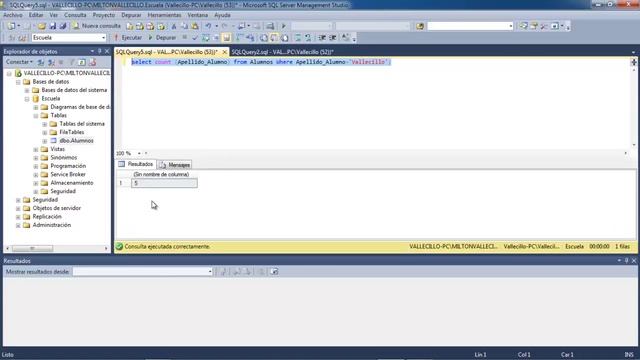Viewport: 640px width, 360px height.
Task: Click the Consulta ejecutada correctamente status message
Action: tap(167, 247)
